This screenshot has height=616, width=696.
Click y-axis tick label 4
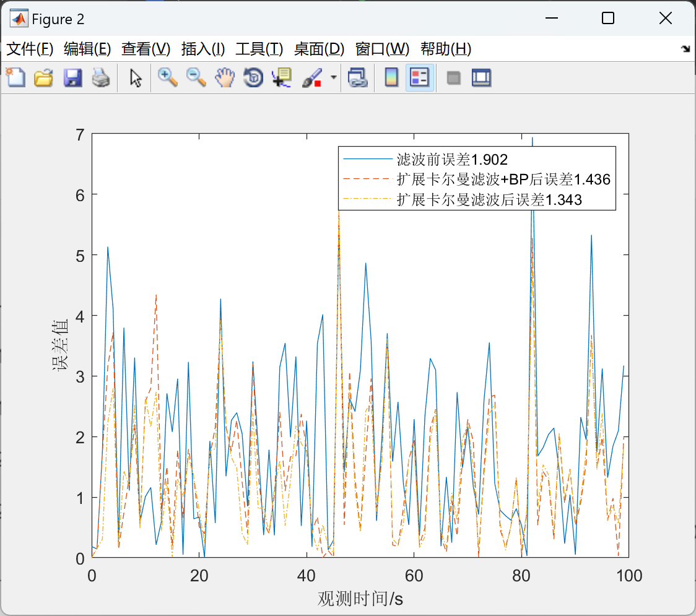tap(80, 316)
